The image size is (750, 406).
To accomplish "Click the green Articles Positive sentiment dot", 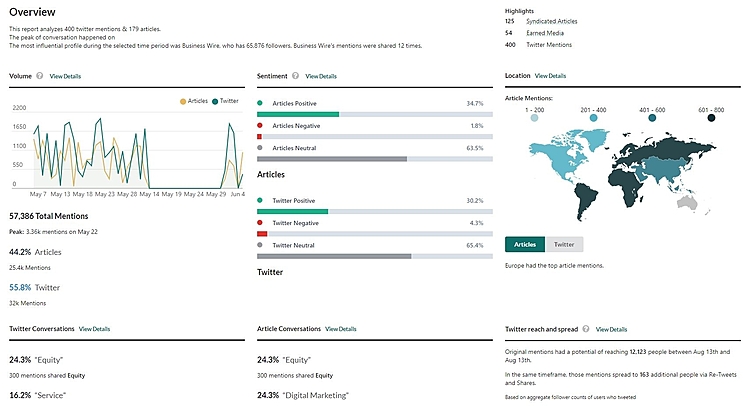I will click(260, 103).
